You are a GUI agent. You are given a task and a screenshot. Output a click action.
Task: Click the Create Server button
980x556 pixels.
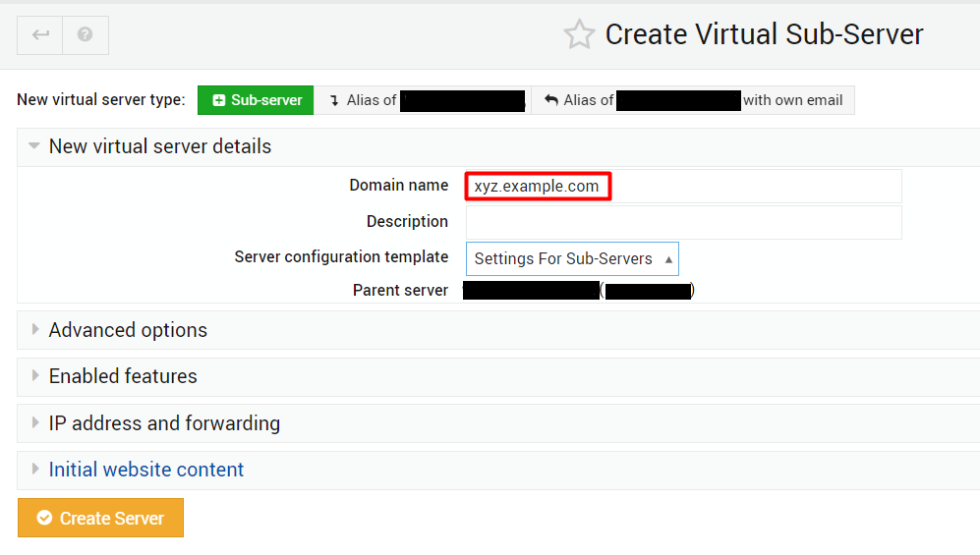pyautogui.click(x=100, y=518)
